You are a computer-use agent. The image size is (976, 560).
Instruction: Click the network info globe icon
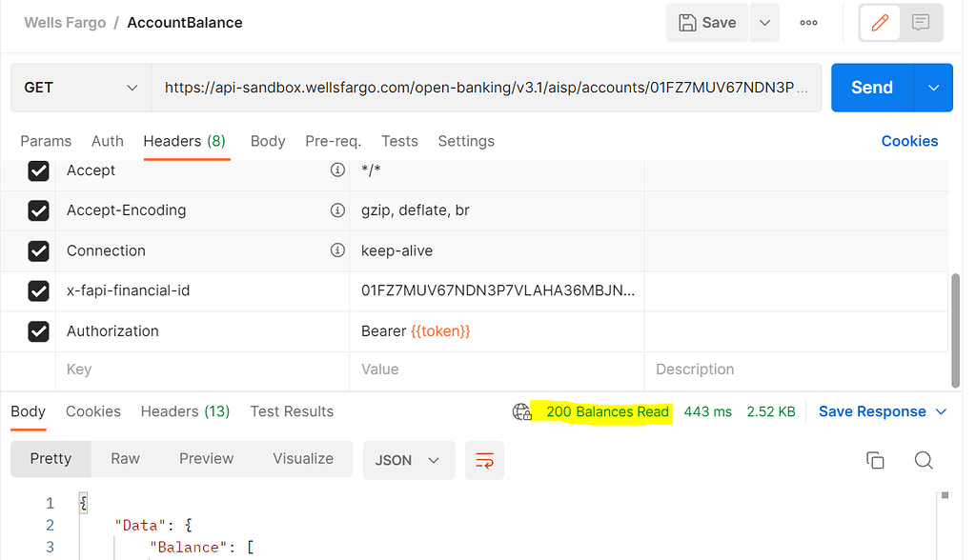521,411
